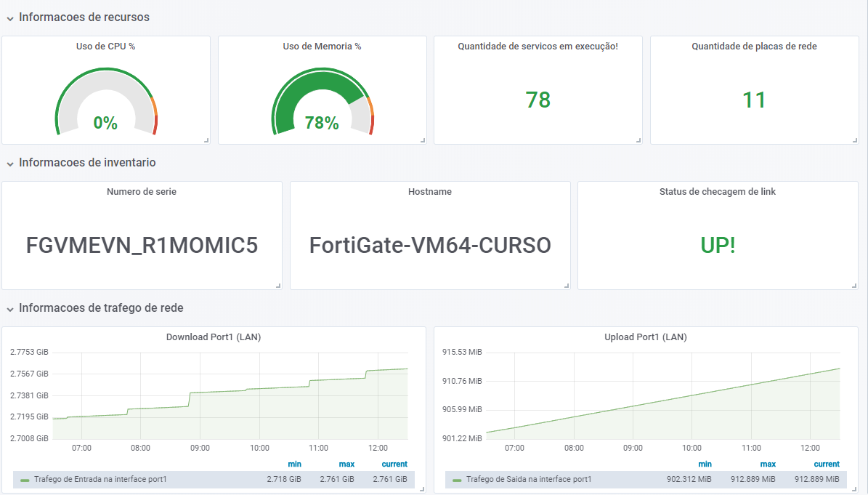Click the FortiGate-VM64-CURSO hostname value
This screenshot has height=495, width=868.
430,246
